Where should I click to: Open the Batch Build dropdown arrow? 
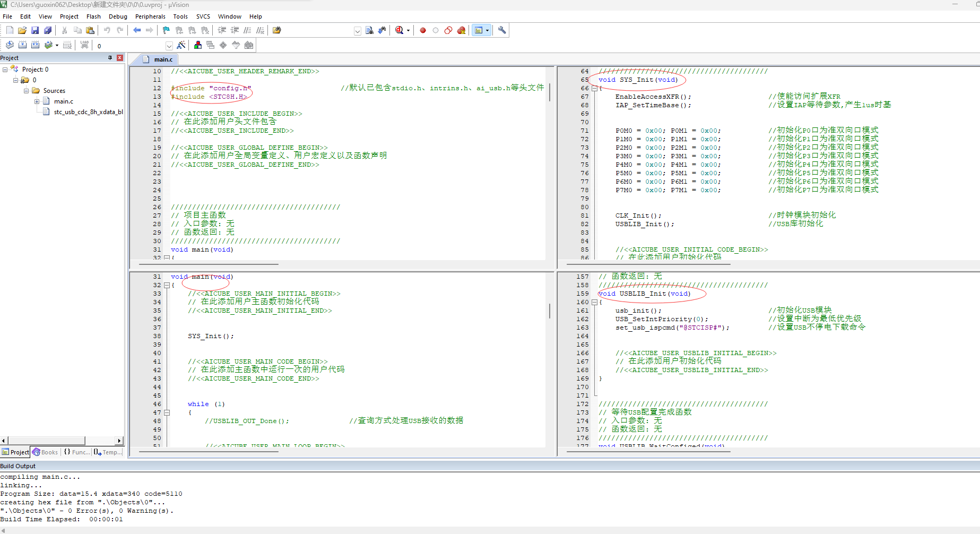click(x=57, y=46)
